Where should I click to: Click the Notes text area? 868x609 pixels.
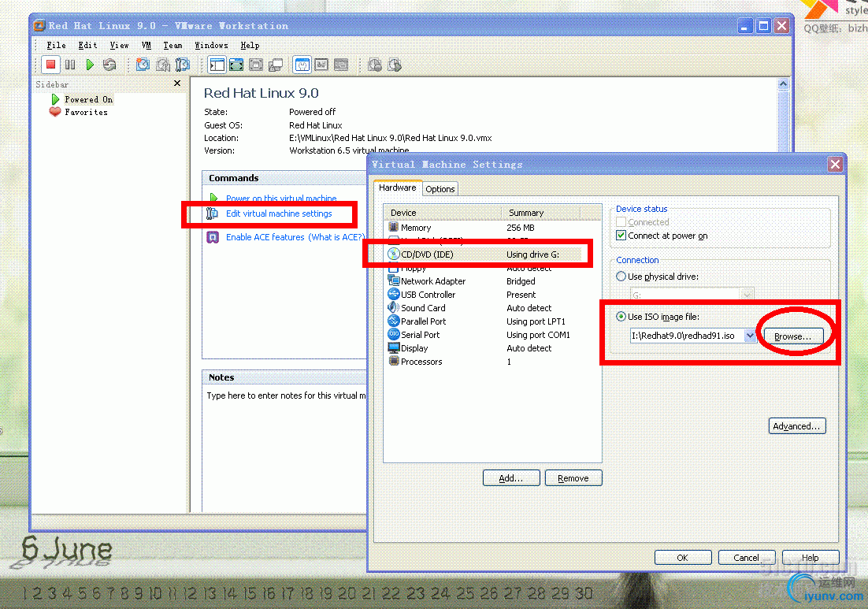285,448
